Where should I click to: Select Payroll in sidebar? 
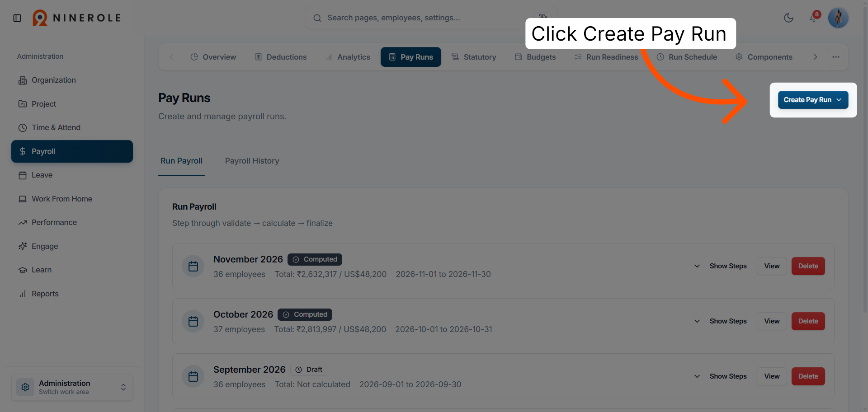point(72,151)
